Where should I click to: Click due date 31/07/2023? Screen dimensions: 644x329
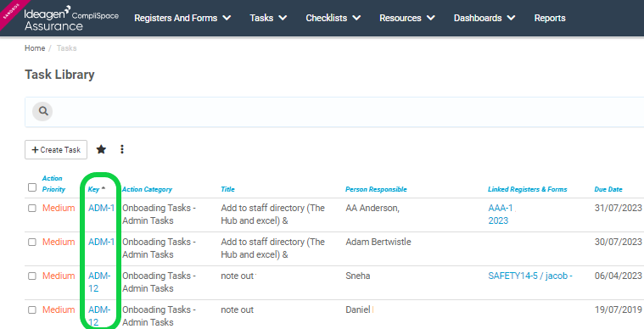click(619, 208)
